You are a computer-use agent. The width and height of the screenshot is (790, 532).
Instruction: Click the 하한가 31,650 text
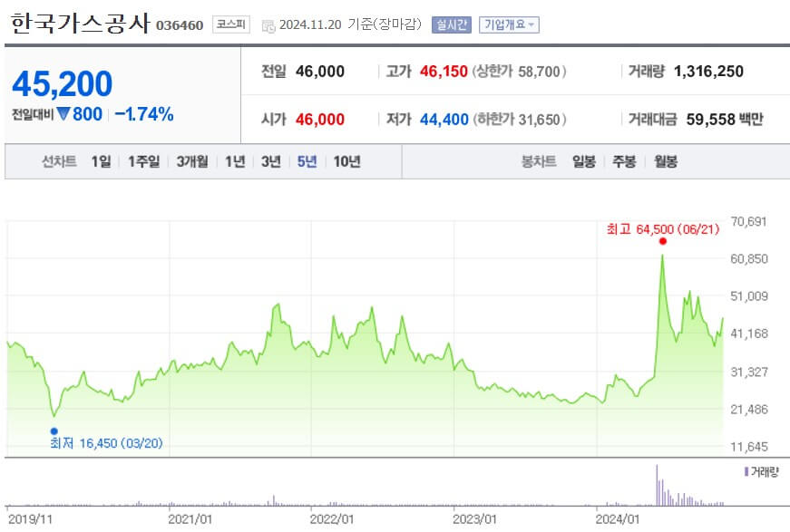coord(519,120)
